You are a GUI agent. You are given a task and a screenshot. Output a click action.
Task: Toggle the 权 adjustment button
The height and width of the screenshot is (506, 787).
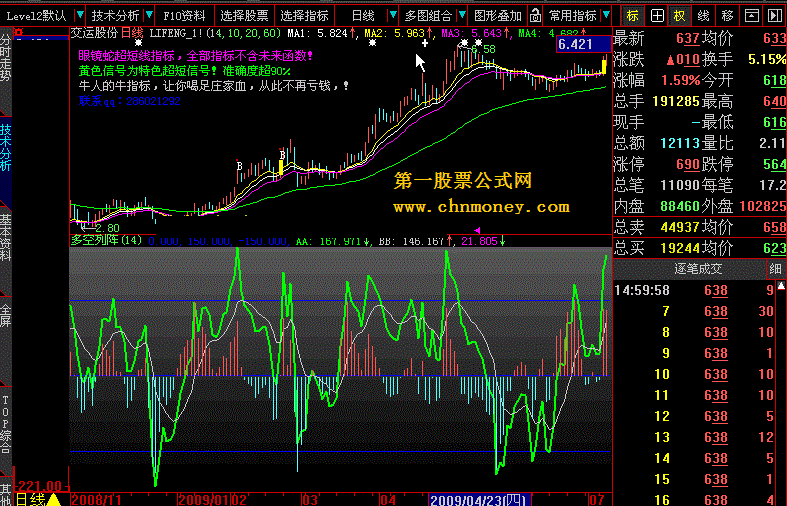680,16
